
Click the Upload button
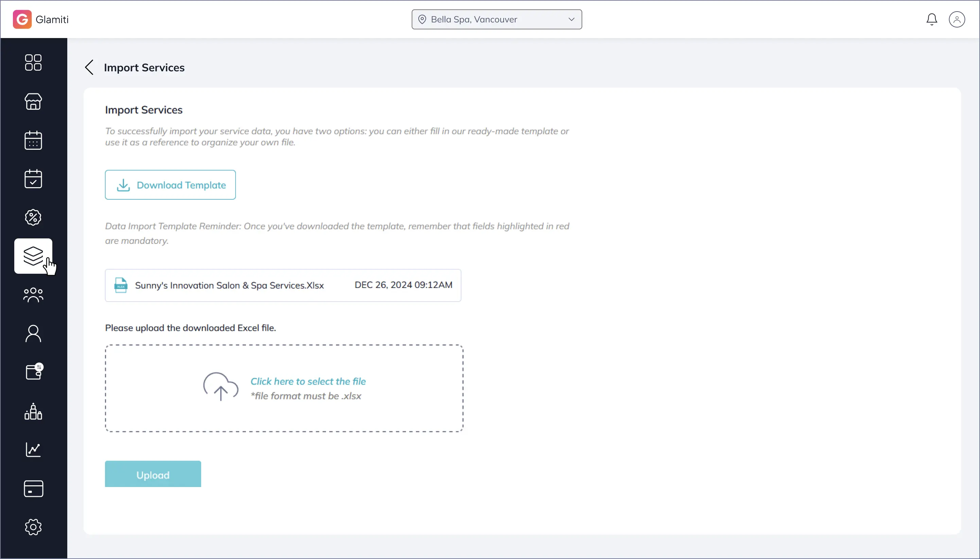pos(153,474)
